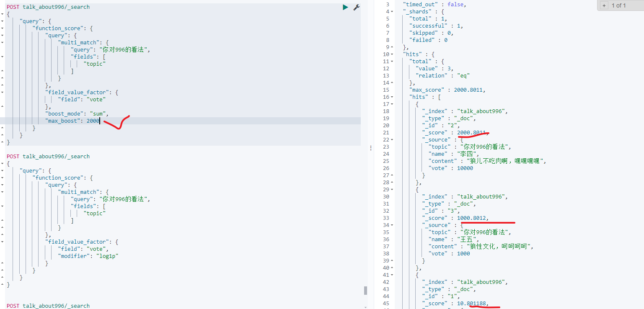Grab the vertical dots divider between editor and response

tap(370, 148)
